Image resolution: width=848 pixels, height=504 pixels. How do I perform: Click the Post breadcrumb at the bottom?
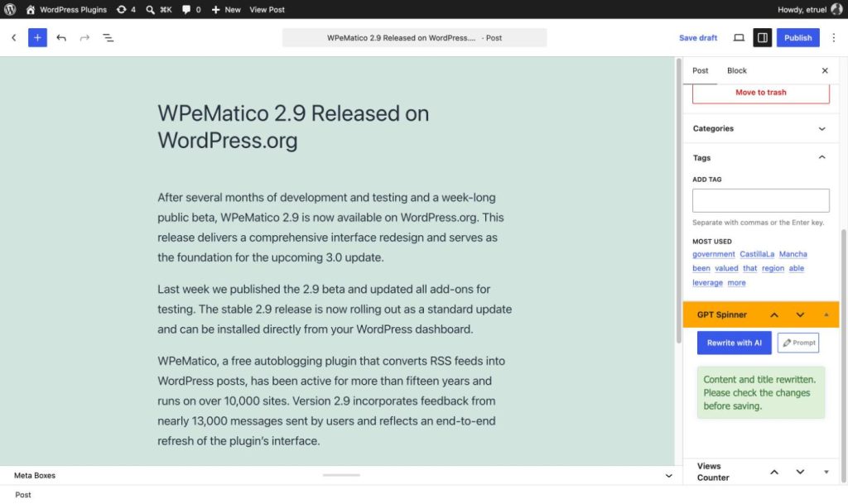pyautogui.click(x=22, y=495)
